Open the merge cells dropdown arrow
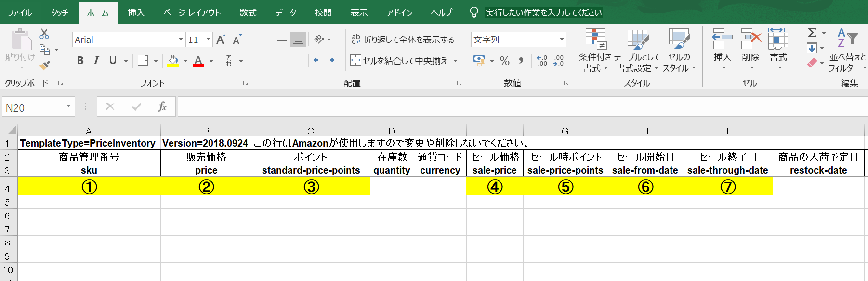 (455, 61)
